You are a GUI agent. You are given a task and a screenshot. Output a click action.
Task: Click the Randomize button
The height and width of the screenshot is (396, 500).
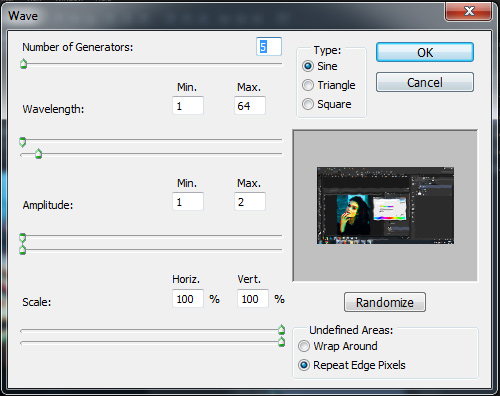point(385,302)
